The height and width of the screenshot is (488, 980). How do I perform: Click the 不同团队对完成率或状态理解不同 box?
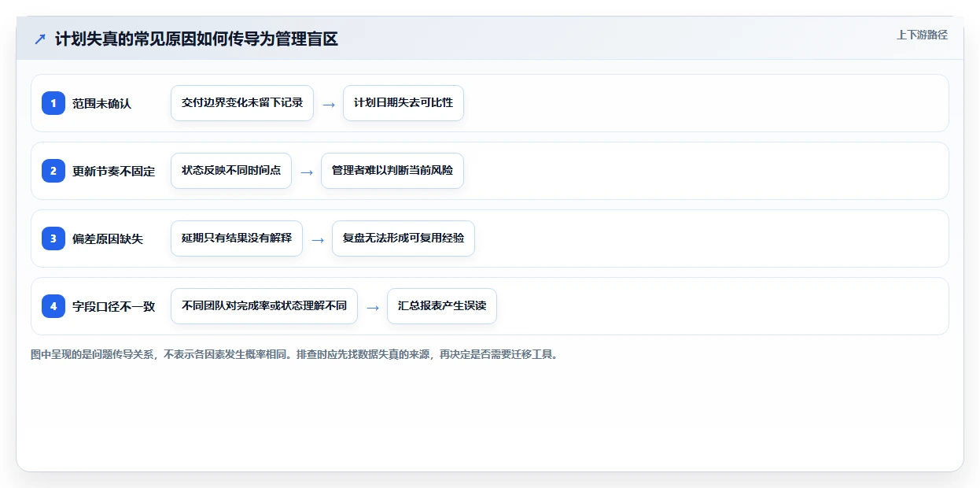tap(264, 306)
